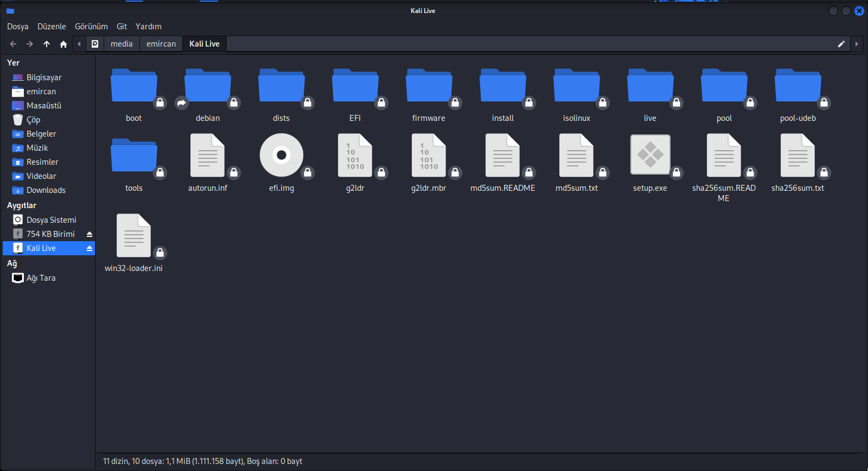Click the status bar summary text
Viewport: 868px width, 471px height.
(202, 461)
